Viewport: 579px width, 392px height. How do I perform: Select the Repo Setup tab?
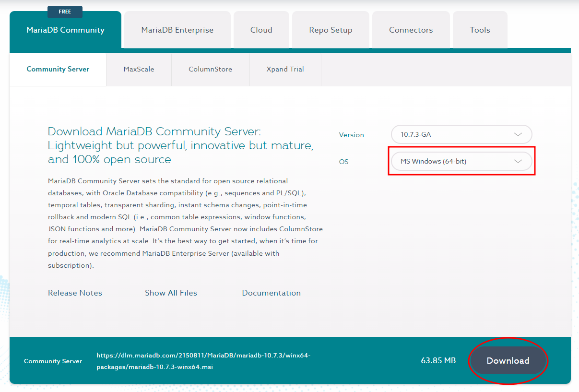click(x=331, y=30)
